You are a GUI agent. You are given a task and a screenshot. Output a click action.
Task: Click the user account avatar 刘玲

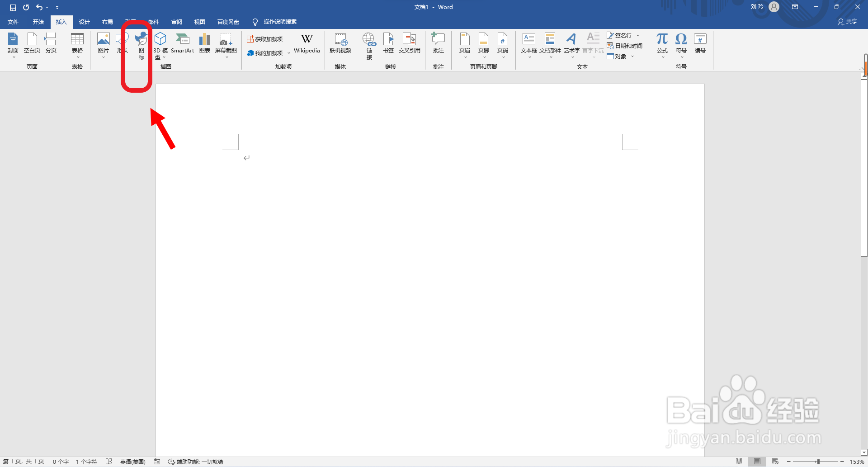(x=774, y=7)
